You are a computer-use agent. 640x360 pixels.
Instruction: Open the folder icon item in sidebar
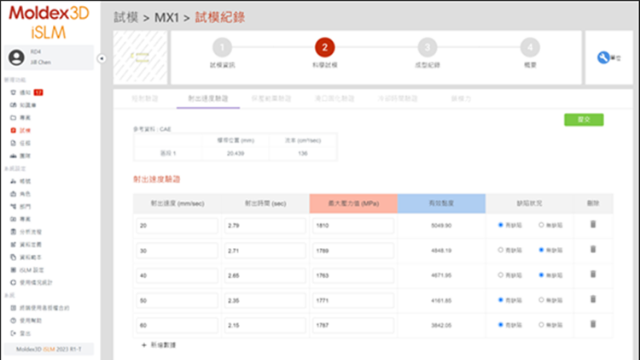coord(20,118)
